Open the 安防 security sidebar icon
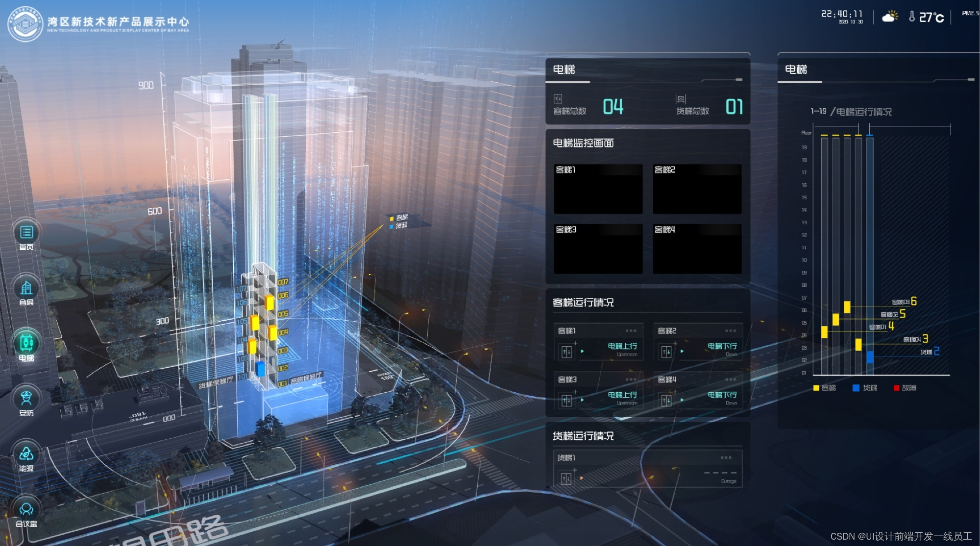 (x=26, y=398)
